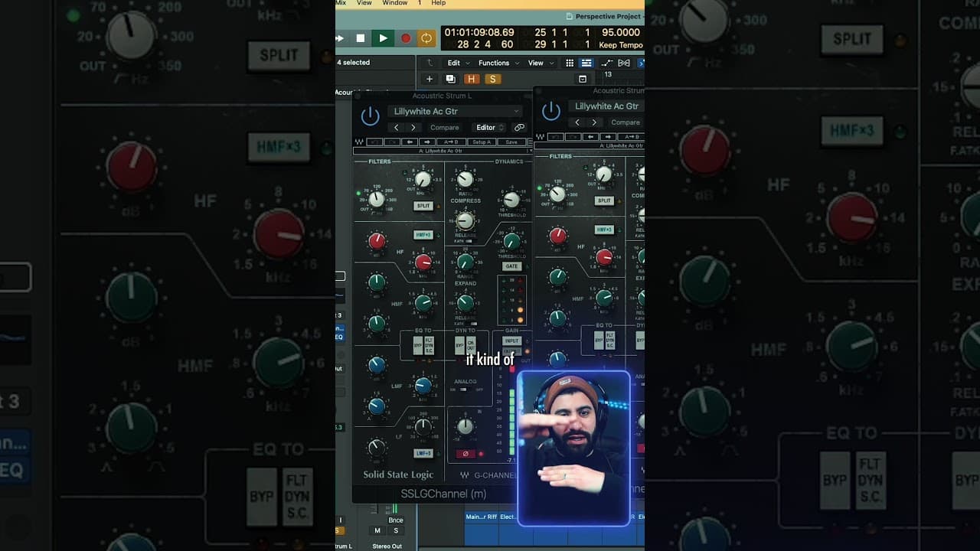The height and width of the screenshot is (551, 980).
Task: Open the View menu in menu bar
Action: tap(364, 3)
